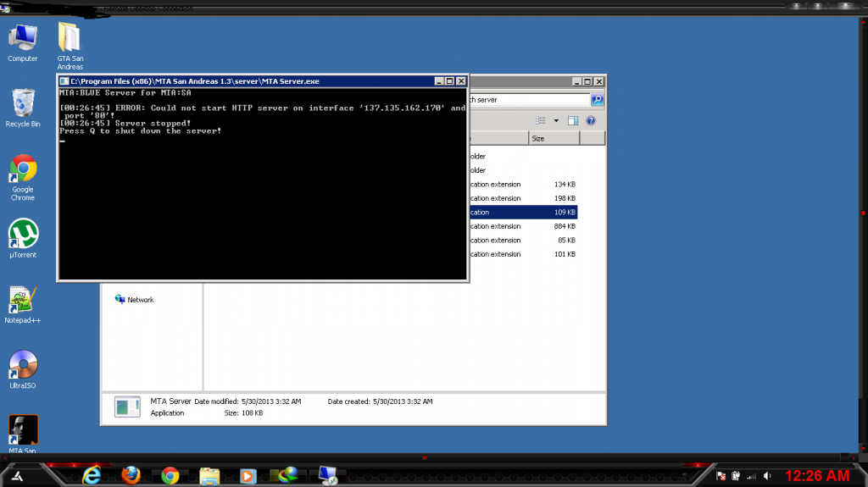
Task: Click the Explorer help question mark icon
Action: click(x=591, y=120)
